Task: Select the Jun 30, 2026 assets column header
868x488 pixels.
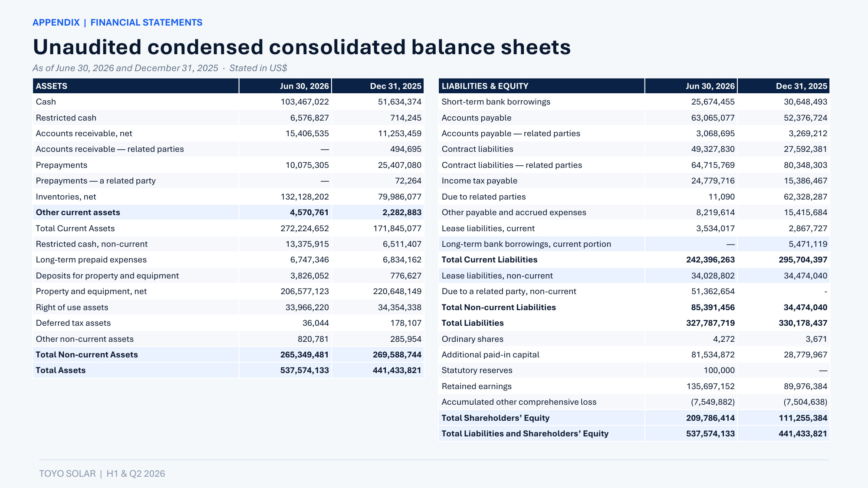Action: point(286,86)
